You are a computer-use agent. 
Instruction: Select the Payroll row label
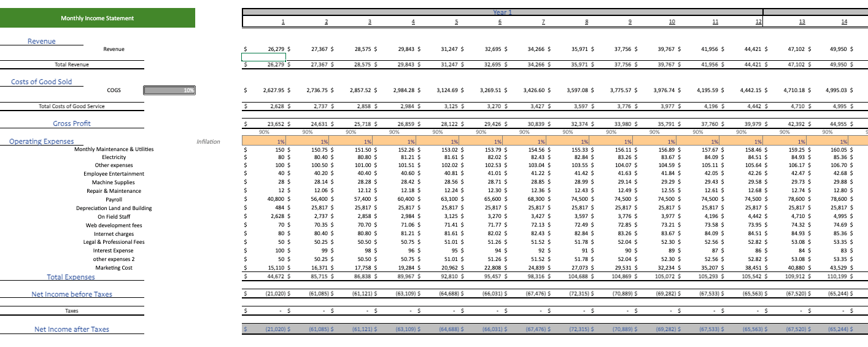click(x=114, y=200)
